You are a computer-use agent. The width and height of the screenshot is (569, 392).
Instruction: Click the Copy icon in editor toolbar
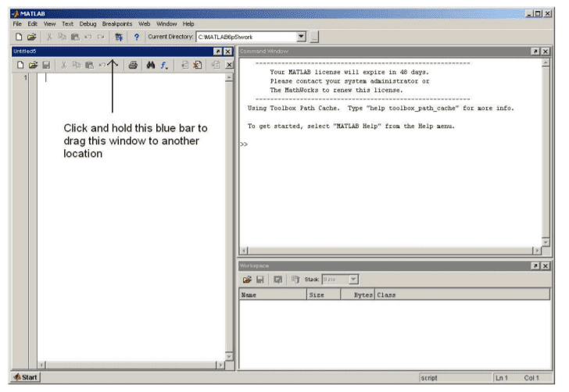(77, 65)
